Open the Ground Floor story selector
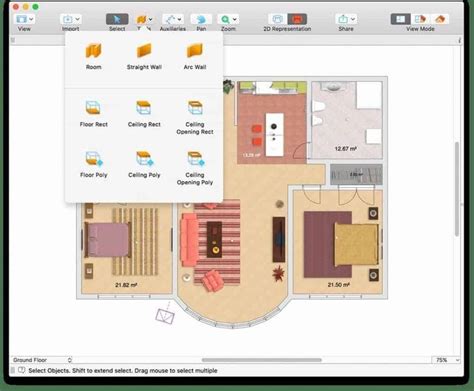The image size is (474, 391). click(x=42, y=360)
